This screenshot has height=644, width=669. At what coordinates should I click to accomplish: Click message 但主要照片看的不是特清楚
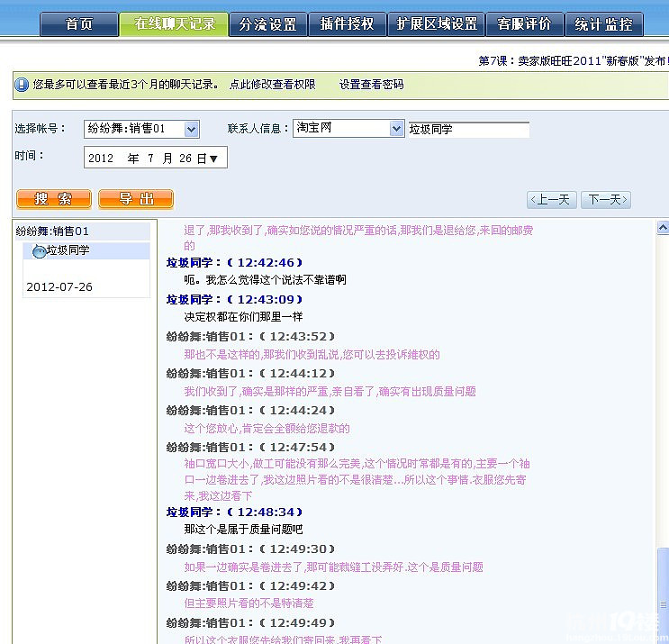click(249, 603)
